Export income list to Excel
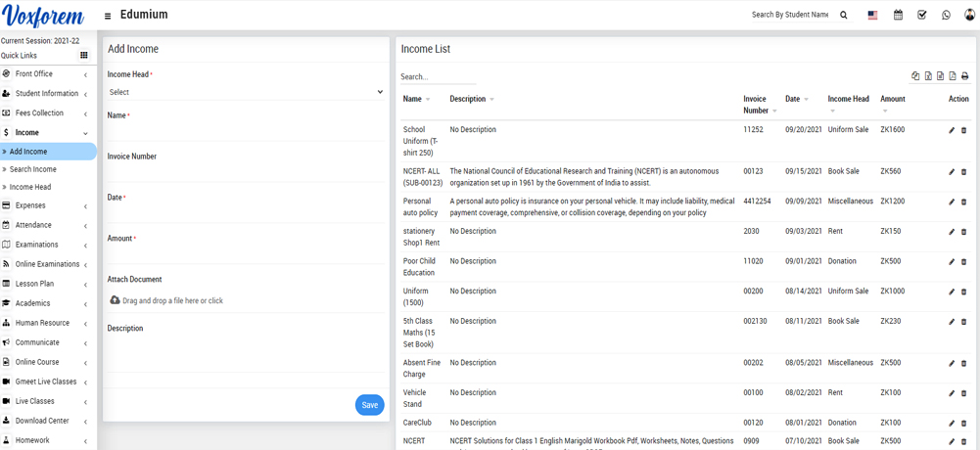This screenshot has width=980, height=450. coord(928,76)
